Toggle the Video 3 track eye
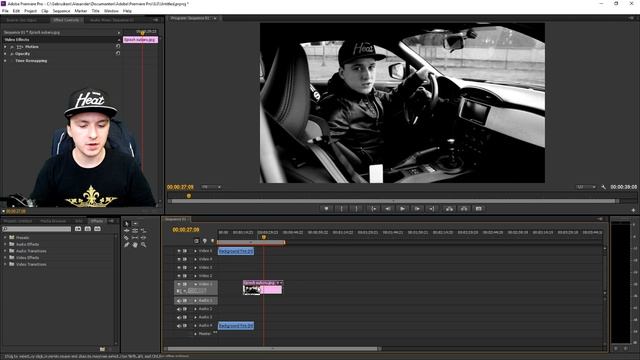 pyautogui.click(x=179, y=268)
